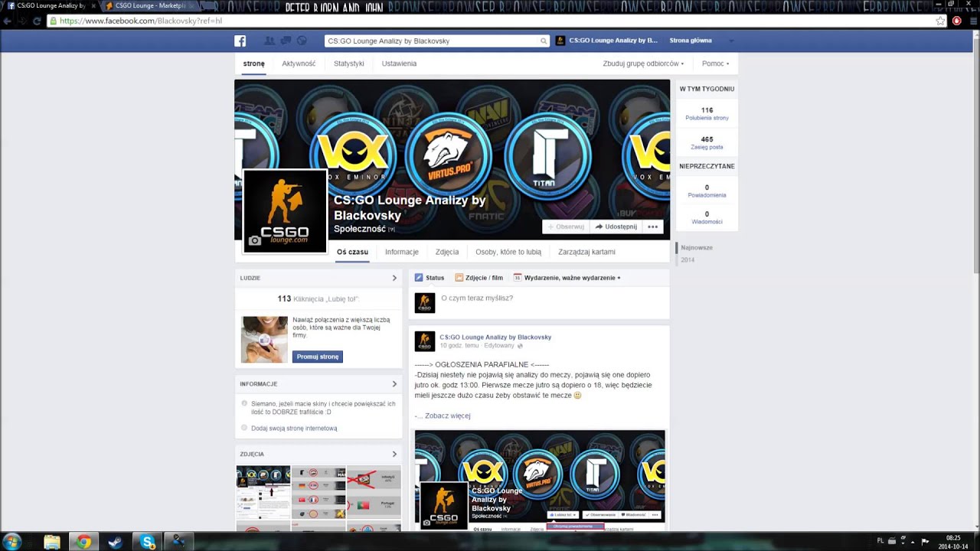
Task: Click the Obserwuj button
Action: [x=566, y=227]
